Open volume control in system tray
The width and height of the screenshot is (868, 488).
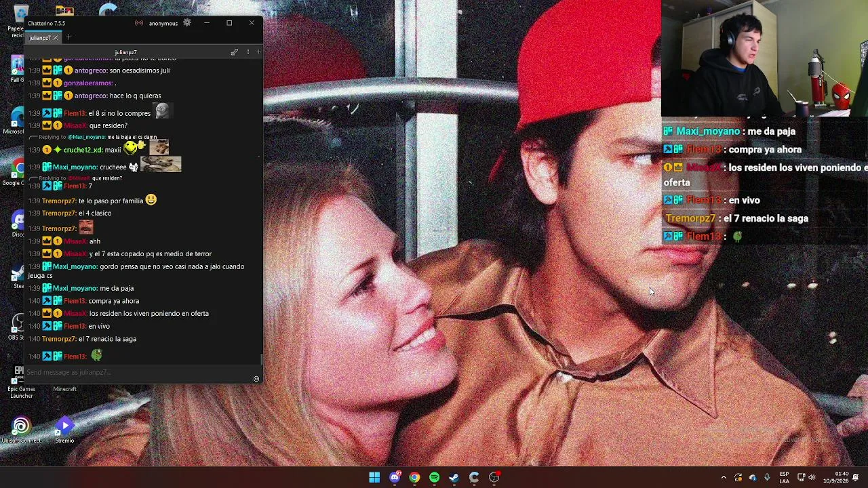812,477
